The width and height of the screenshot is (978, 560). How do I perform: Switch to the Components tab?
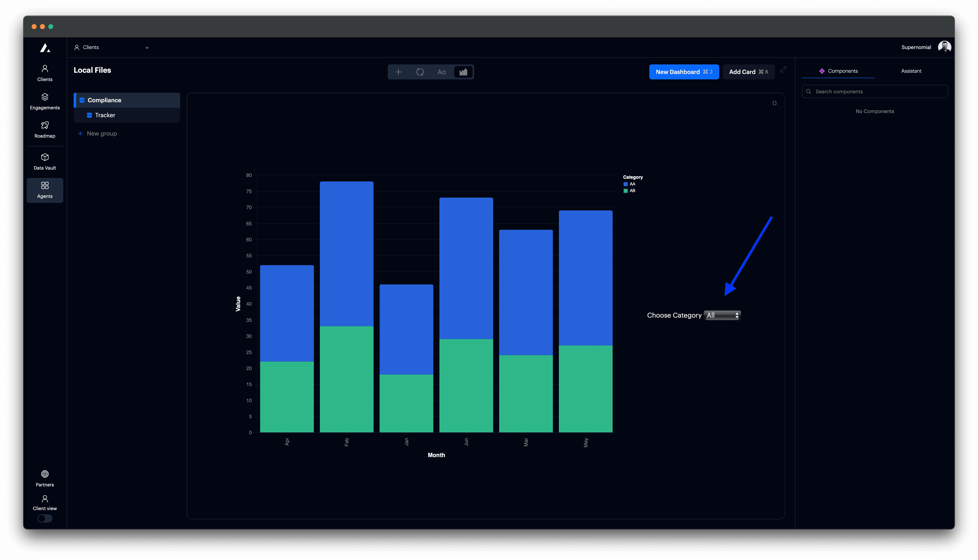click(x=839, y=71)
